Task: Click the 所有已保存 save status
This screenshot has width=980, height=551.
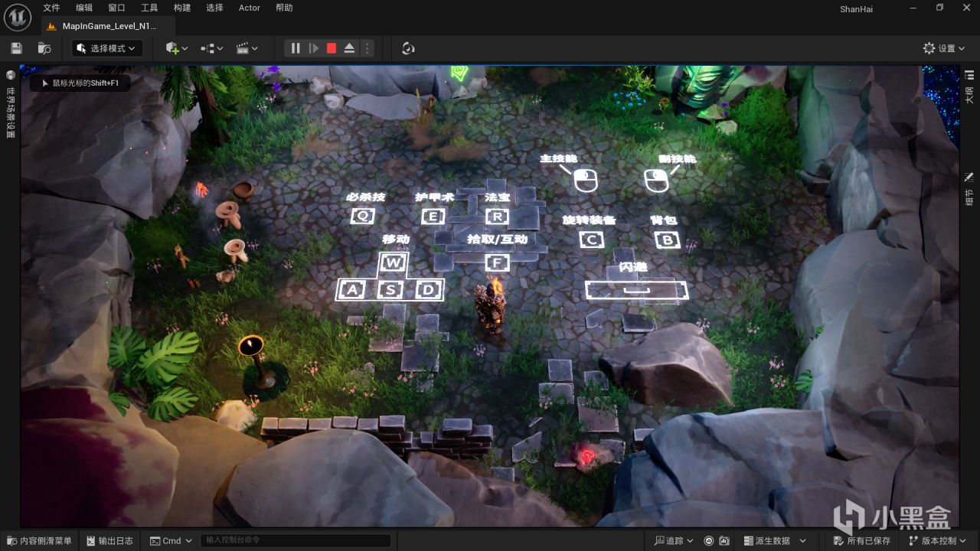Action: pyautogui.click(x=861, y=540)
